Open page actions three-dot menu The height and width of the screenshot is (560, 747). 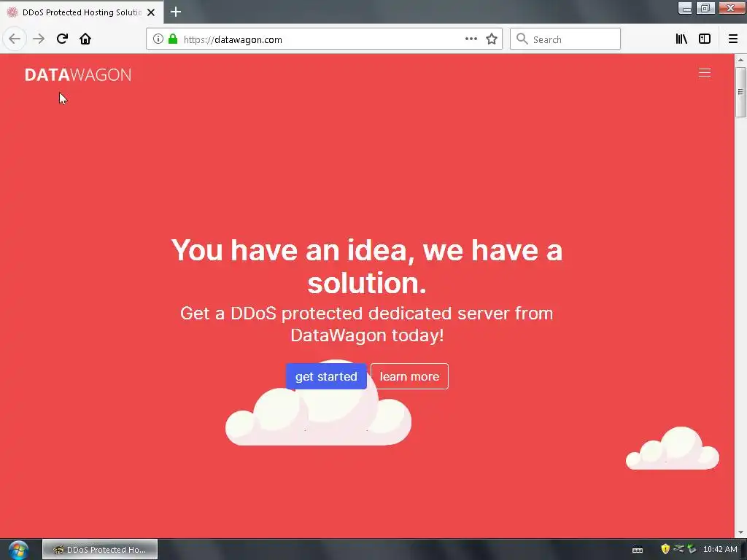[471, 39]
